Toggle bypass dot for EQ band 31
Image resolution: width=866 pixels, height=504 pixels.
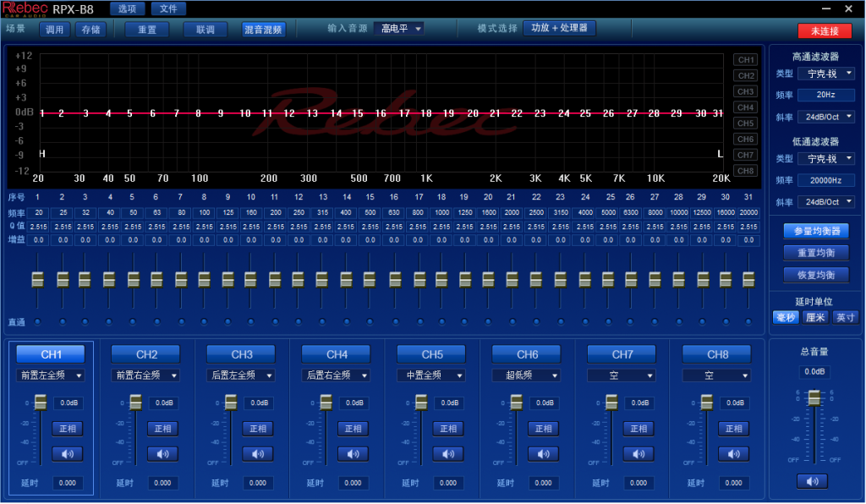coord(748,322)
